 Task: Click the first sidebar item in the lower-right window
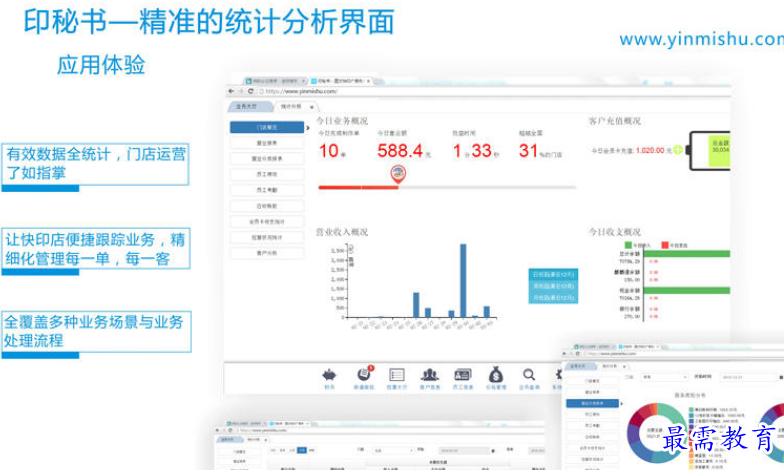tap(592, 381)
